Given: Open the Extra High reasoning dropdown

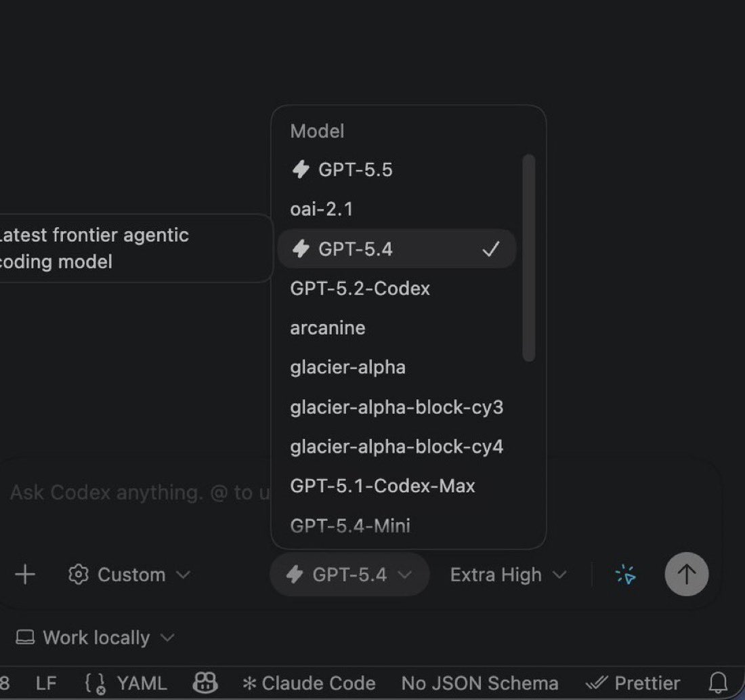Looking at the screenshot, I should (509, 575).
